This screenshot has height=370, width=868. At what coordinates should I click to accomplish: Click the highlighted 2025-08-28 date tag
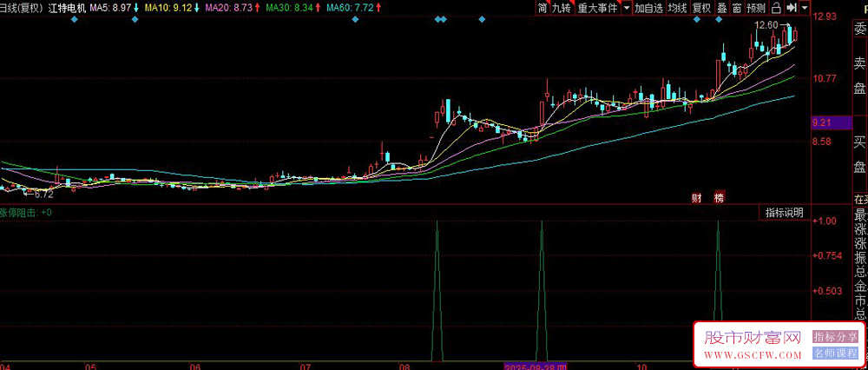(x=536, y=367)
